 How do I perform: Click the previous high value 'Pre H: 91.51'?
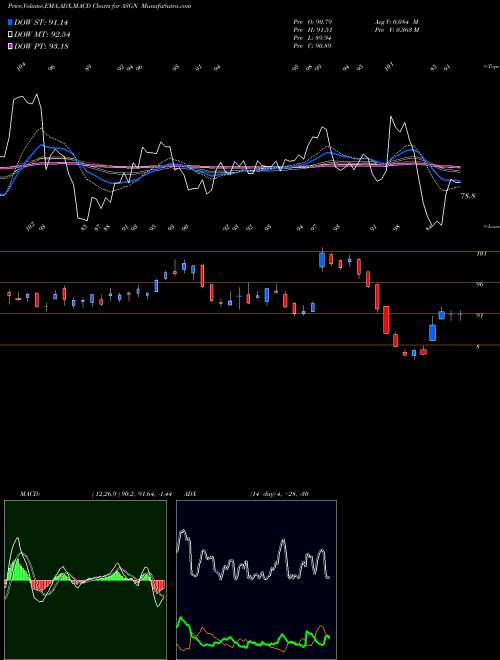(313, 29)
